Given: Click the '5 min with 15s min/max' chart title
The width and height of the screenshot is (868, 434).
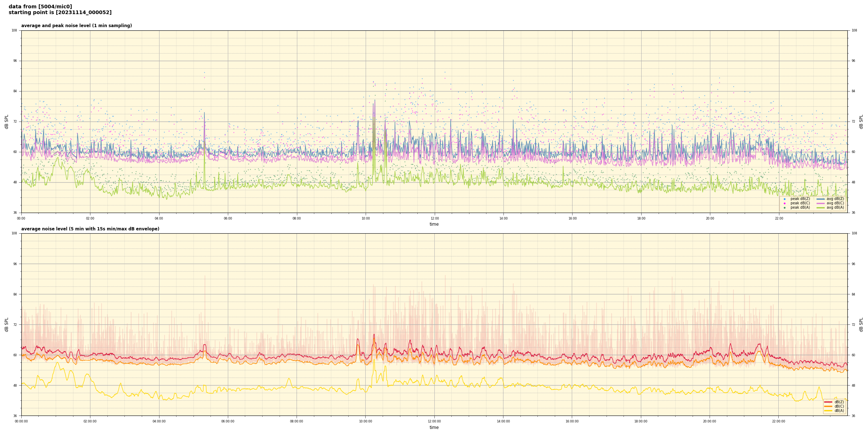Looking at the screenshot, I should point(90,229).
